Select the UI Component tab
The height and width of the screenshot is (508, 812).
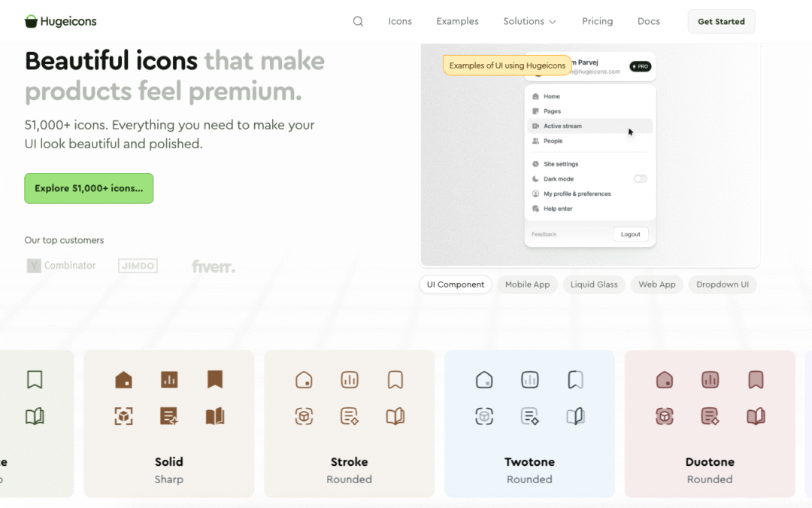pos(455,284)
